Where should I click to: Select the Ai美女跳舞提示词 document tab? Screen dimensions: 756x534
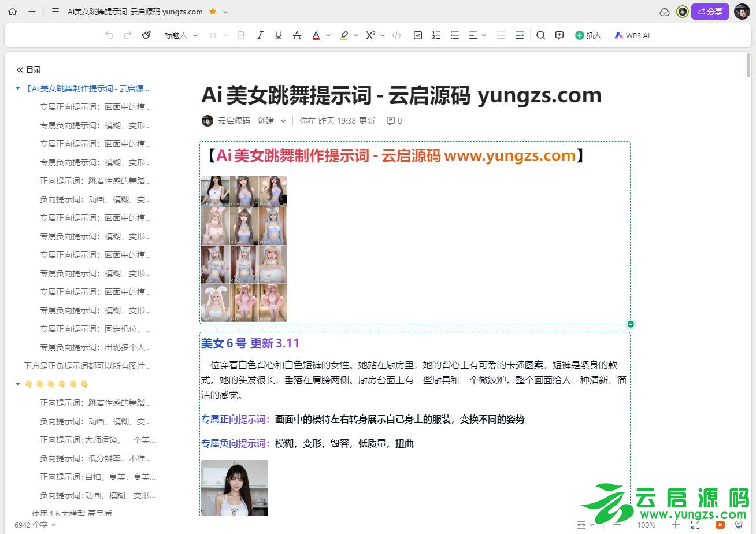click(134, 11)
